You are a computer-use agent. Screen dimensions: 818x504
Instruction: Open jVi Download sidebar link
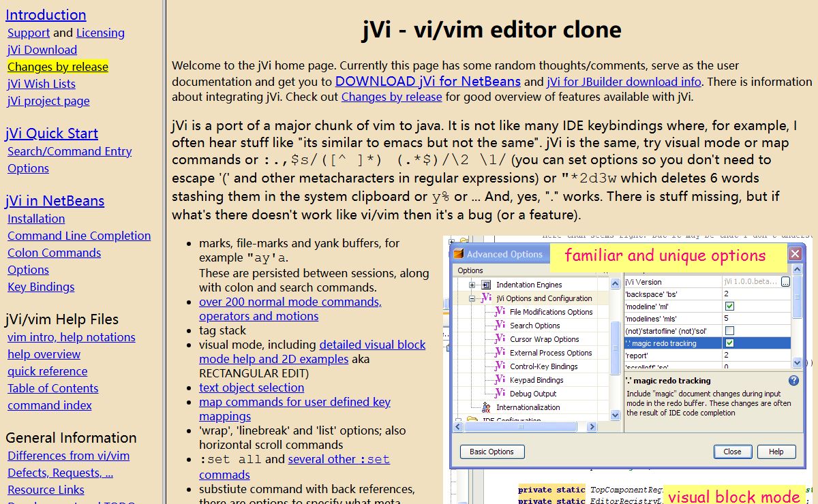click(42, 50)
